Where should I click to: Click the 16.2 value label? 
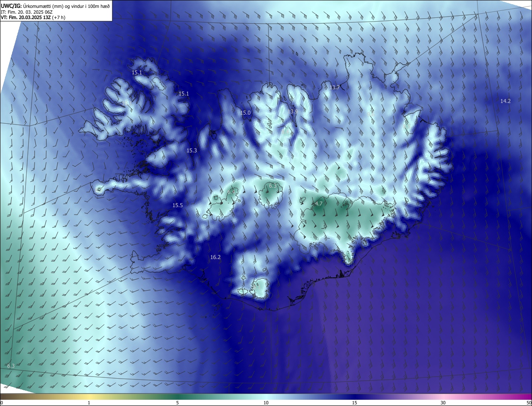(215, 257)
